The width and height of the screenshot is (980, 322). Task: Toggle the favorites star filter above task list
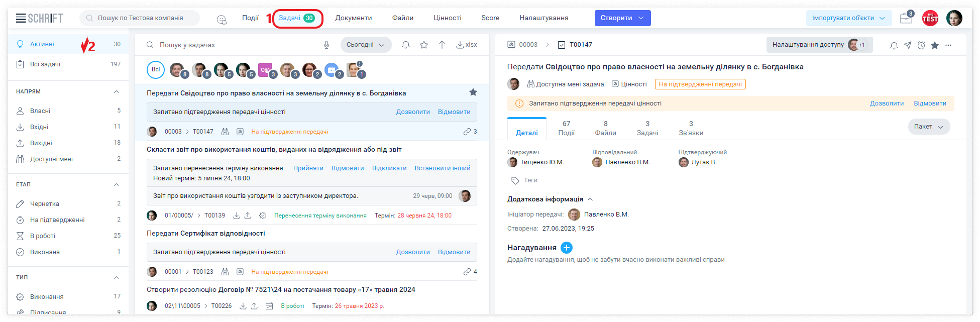tap(424, 45)
